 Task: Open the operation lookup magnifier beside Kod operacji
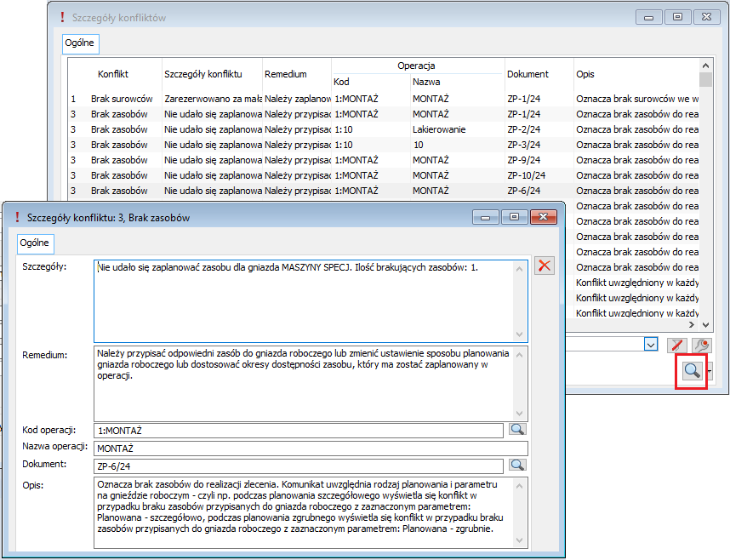pyautogui.click(x=517, y=429)
